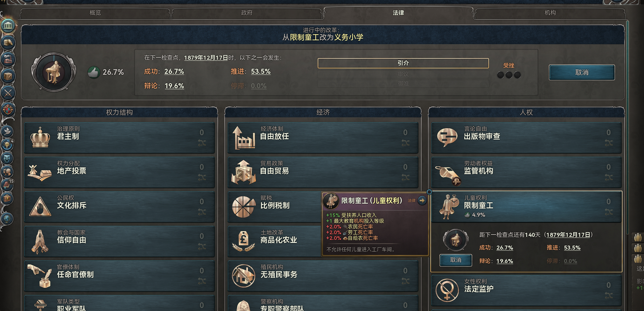Image resolution: width=644 pixels, height=311 pixels.
Task: Switch to the 机构 tab
Action: [550, 13]
